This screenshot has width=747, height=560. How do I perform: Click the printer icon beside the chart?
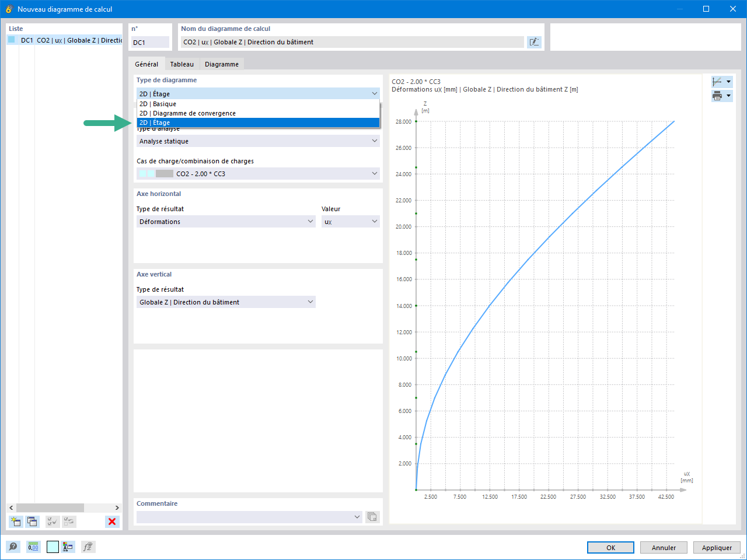717,96
